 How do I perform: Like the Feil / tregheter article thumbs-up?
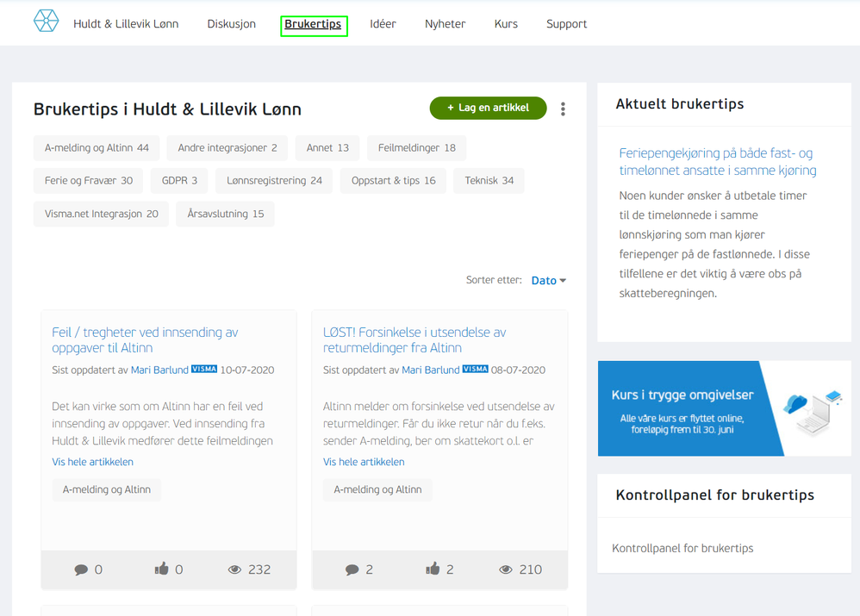tap(161, 569)
